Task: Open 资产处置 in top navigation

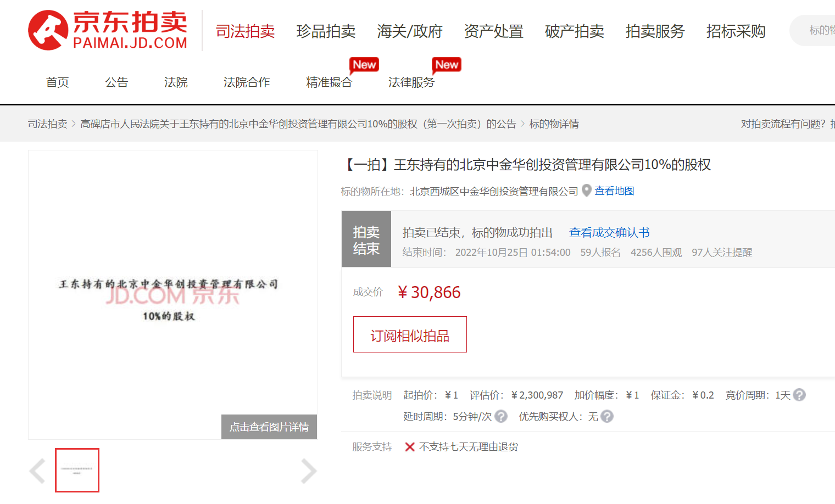Action: pyautogui.click(x=493, y=31)
